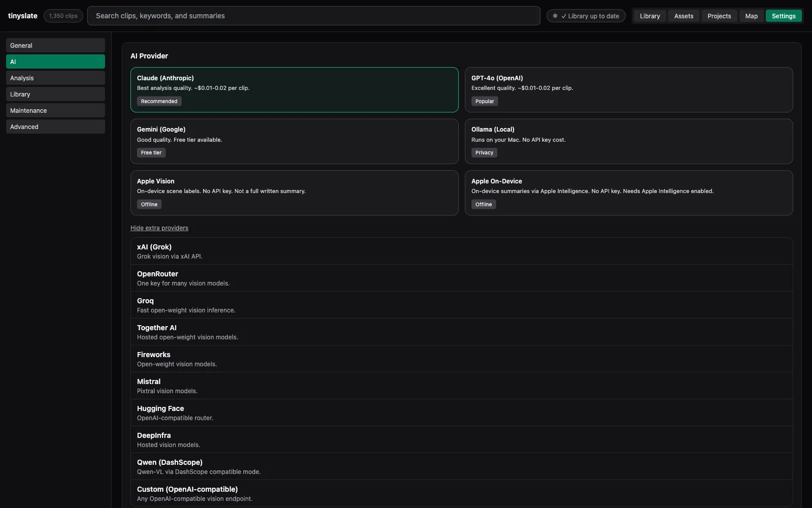Click the Offline badge on Apple Vision
The width and height of the screenshot is (812, 508).
pyautogui.click(x=149, y=204)
